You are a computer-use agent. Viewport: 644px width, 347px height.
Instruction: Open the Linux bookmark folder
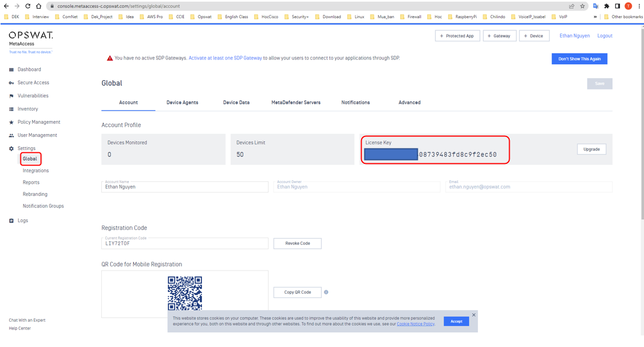point(355,17)
